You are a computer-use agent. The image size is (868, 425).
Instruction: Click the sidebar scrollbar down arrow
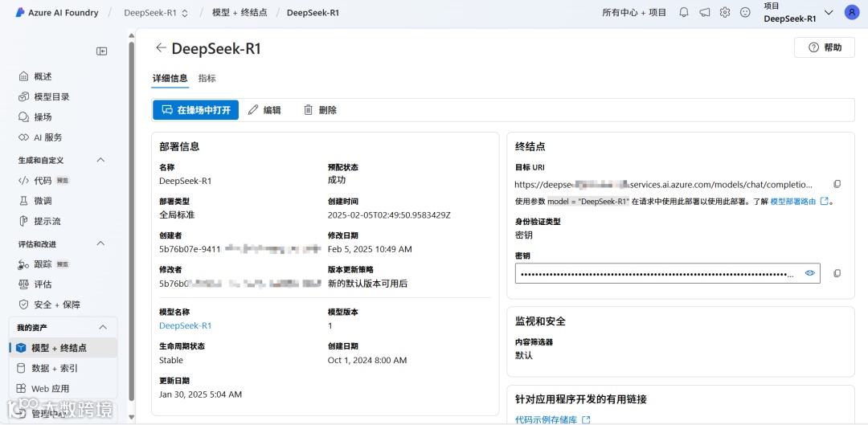pyautogui.click(x=131, y=416)
